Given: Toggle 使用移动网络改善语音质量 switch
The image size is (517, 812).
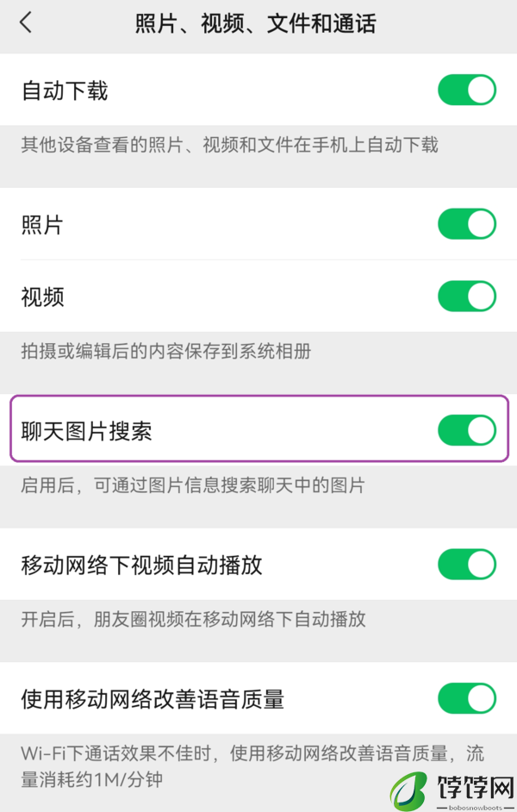Looking at the screenshot, I should click(x=467, y=698).
